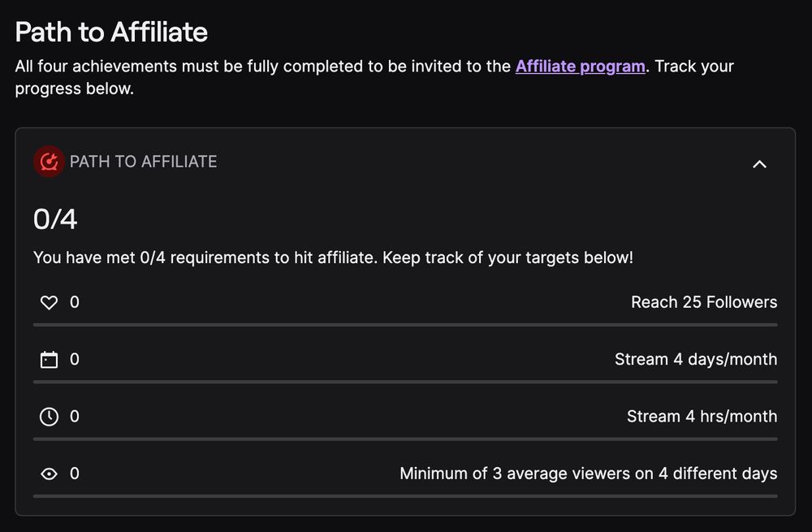Select the Stream 4 days/month requirement text
This screenshot has height=532, width=812.
coord(696,359)
